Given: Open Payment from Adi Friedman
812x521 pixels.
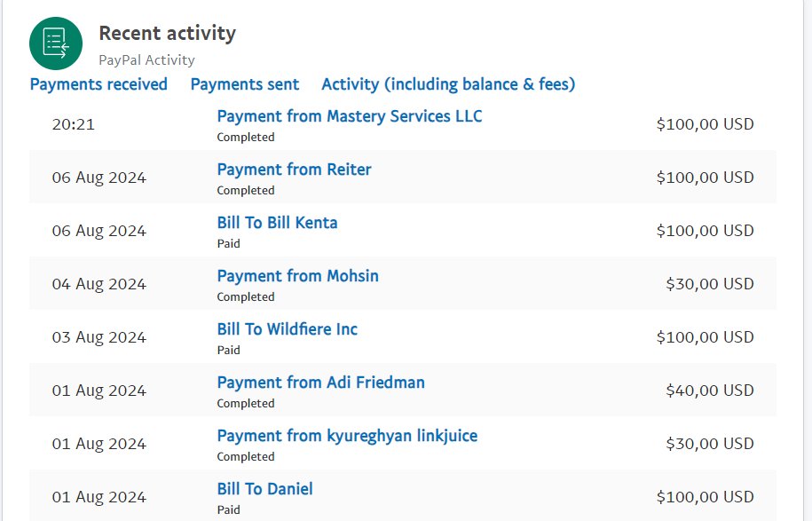Looking at the screenshot, I should click(x=321, y=383).
